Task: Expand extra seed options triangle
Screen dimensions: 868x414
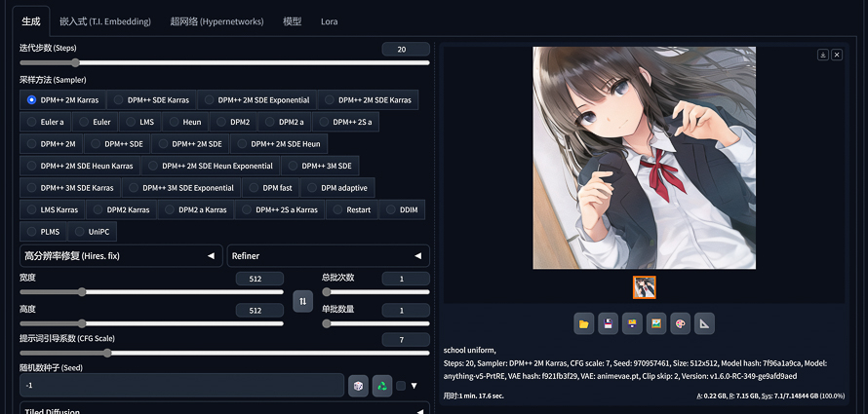Action: [414, 386]
